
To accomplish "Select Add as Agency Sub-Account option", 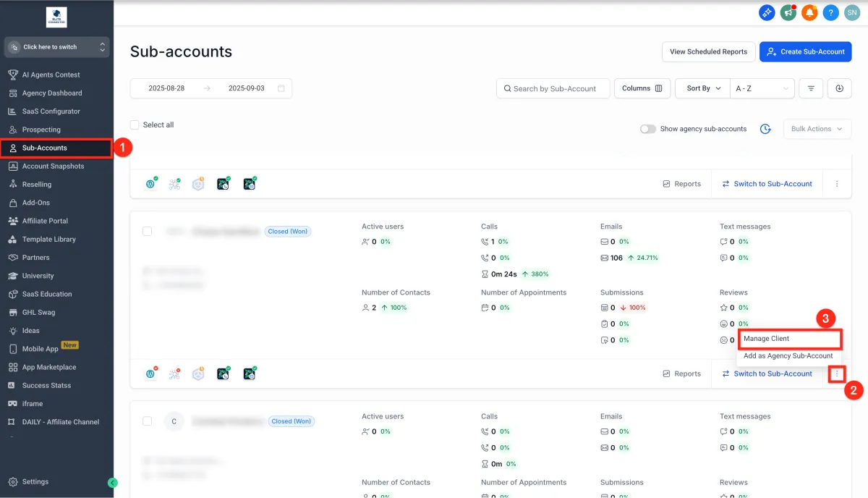I will tap(790, 356).
